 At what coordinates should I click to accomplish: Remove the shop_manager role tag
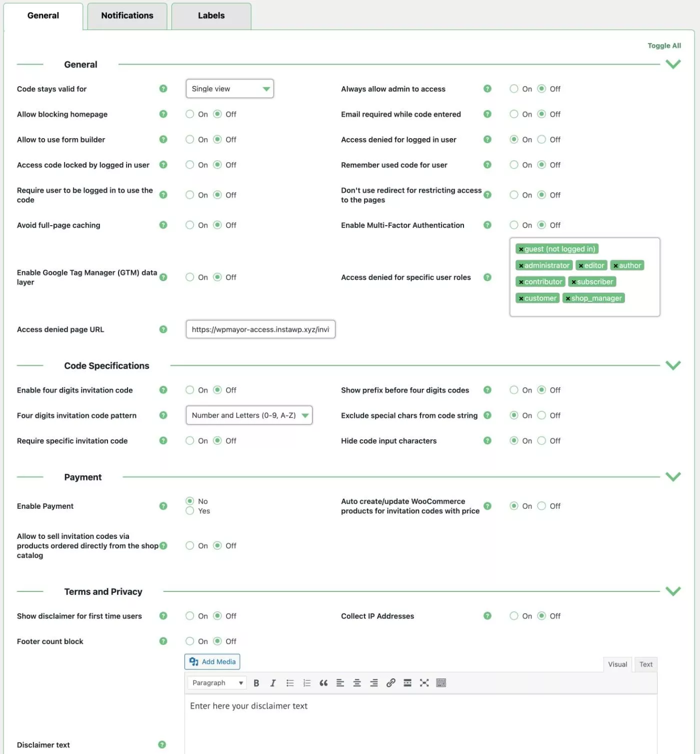tap(568, 299)
